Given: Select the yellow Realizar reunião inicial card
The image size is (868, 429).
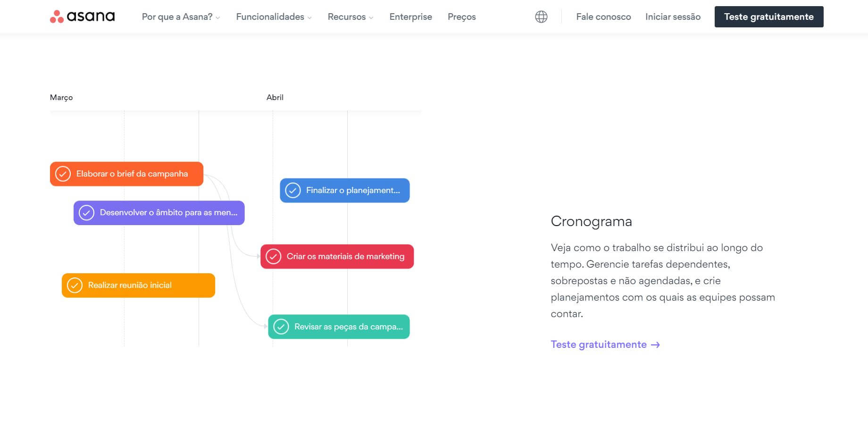Looking at the screenshot, I should point(138,286).
